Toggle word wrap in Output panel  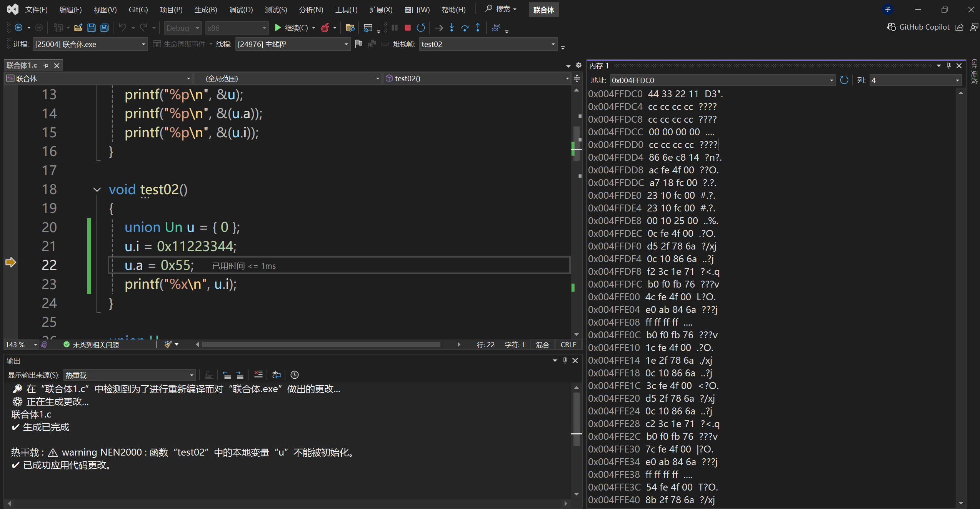(x=277, y=375)
